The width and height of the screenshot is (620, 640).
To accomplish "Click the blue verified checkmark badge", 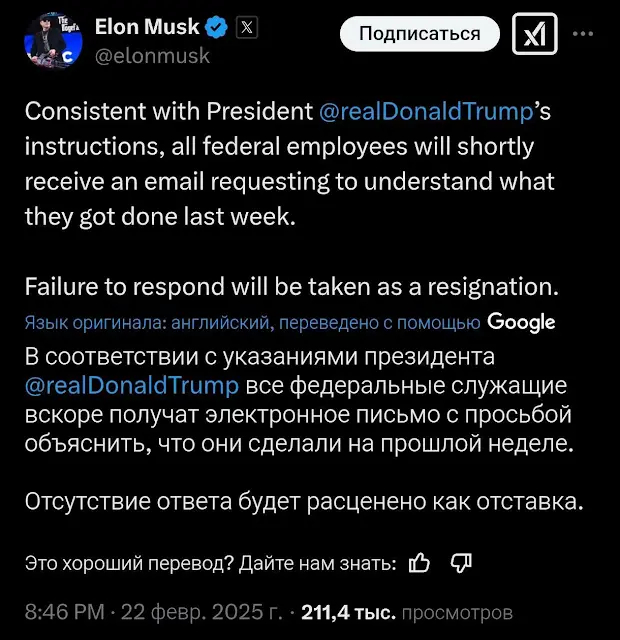I will pos(218,28).
